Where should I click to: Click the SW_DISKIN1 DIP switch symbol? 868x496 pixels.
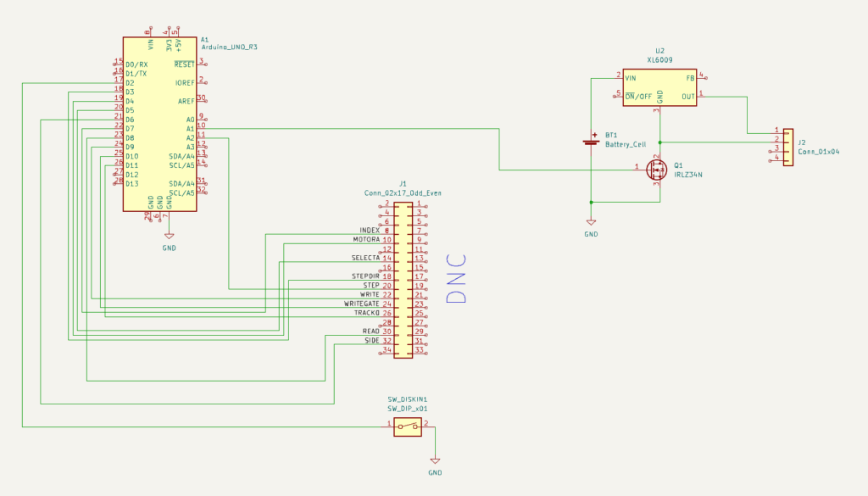(x=408, y=426)
